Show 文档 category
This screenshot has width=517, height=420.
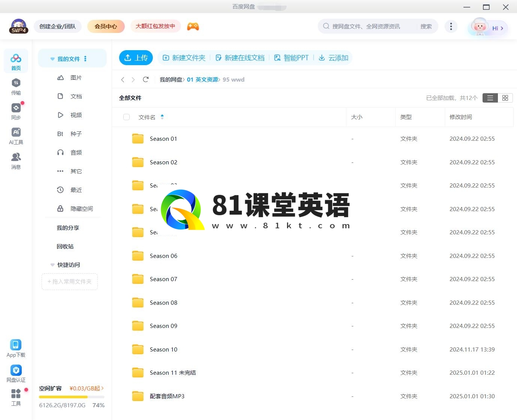(x=69, y=96)
